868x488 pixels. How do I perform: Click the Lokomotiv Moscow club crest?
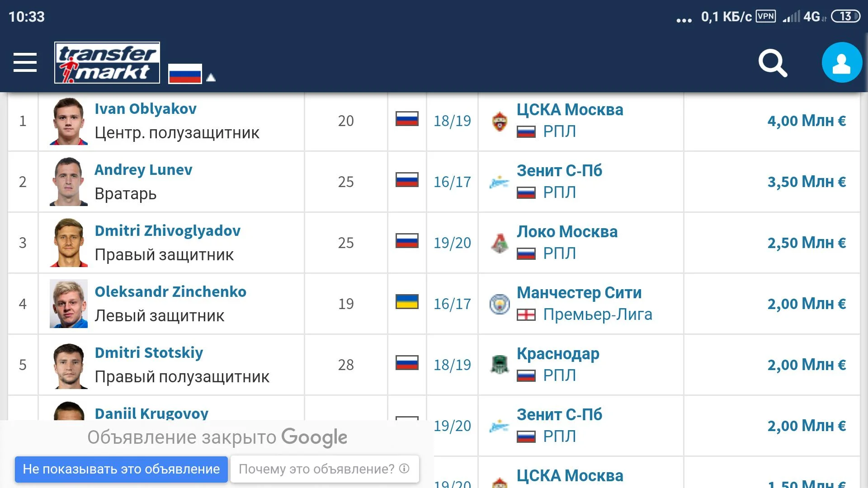coord(500,243)
